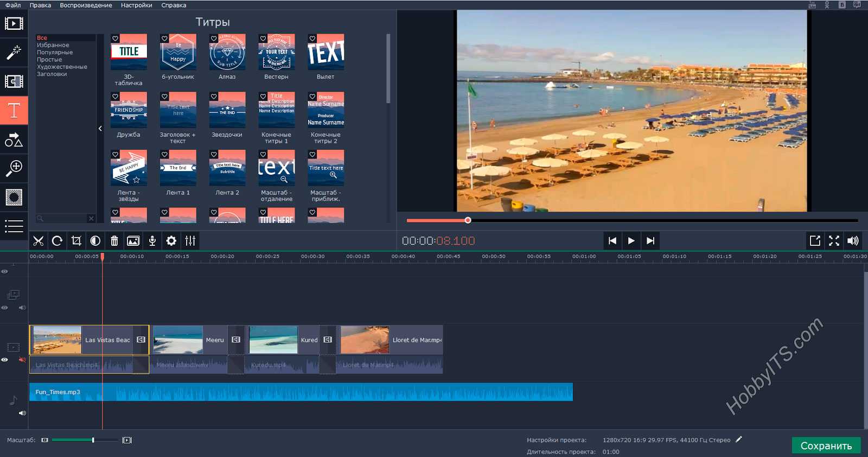Open Clip properties gear icon

tap(171, 240)
